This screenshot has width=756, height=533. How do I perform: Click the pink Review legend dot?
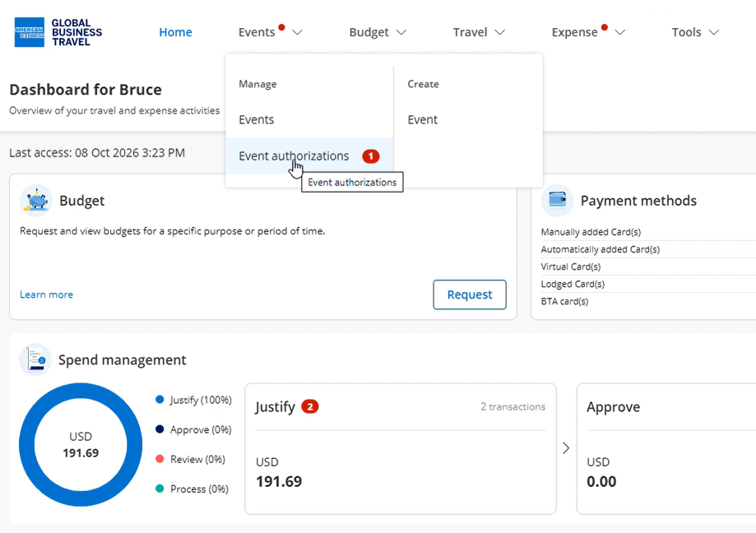click(160, 459)
